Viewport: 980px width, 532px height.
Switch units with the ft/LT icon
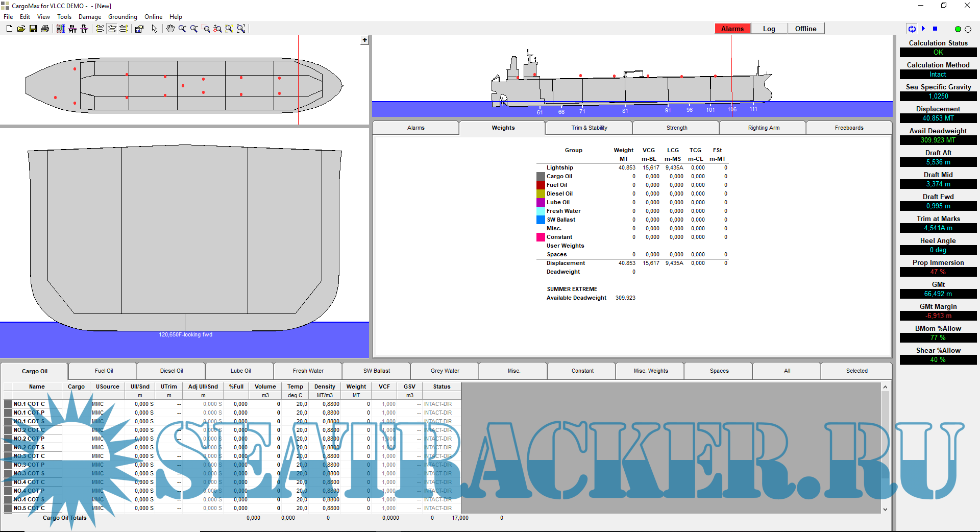point(84,29)
